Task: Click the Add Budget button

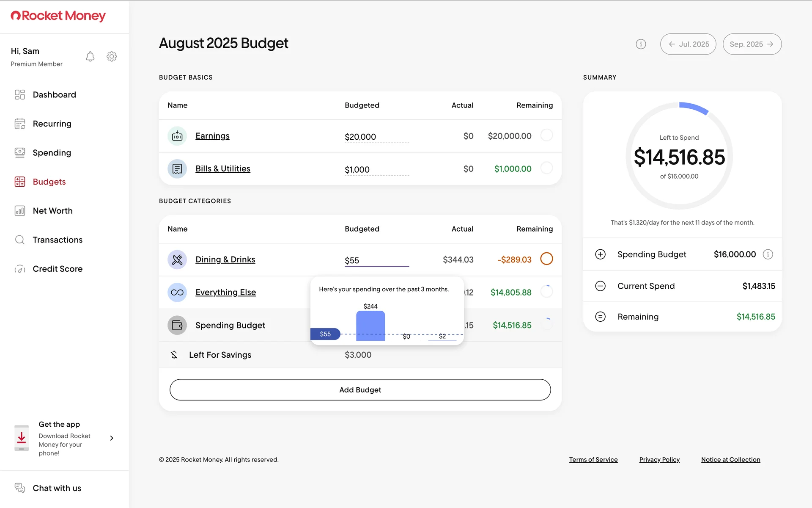Action: click(x=360, y=389)
